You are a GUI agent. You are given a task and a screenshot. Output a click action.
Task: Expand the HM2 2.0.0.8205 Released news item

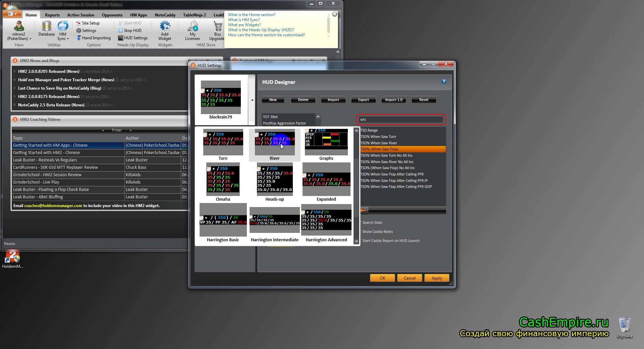pos(15,71)
